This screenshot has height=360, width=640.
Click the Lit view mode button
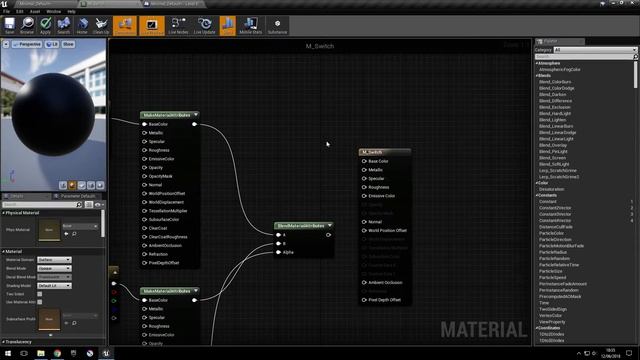click(x=52, y=44)
